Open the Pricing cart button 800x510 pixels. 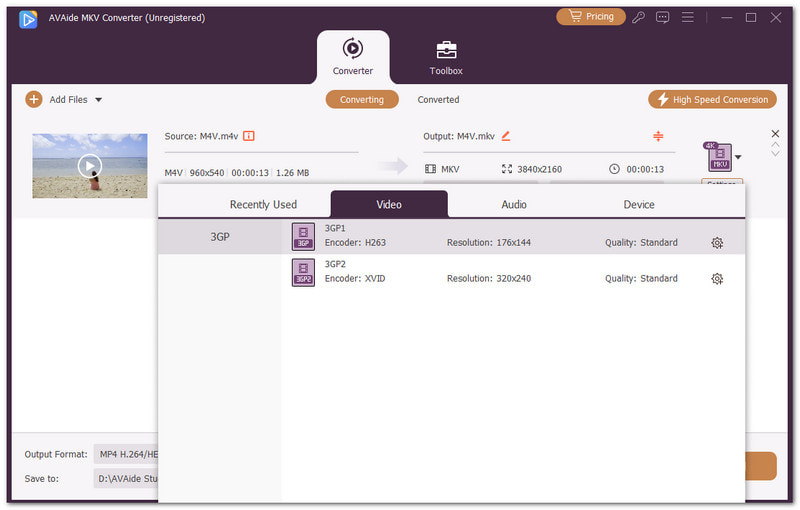591,17
